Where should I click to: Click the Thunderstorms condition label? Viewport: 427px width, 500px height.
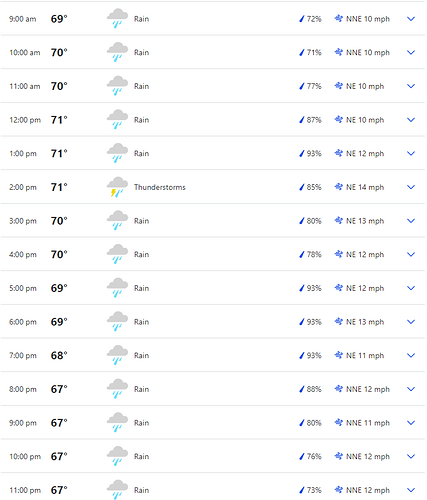pyautogui.click(x=160, y=187)
